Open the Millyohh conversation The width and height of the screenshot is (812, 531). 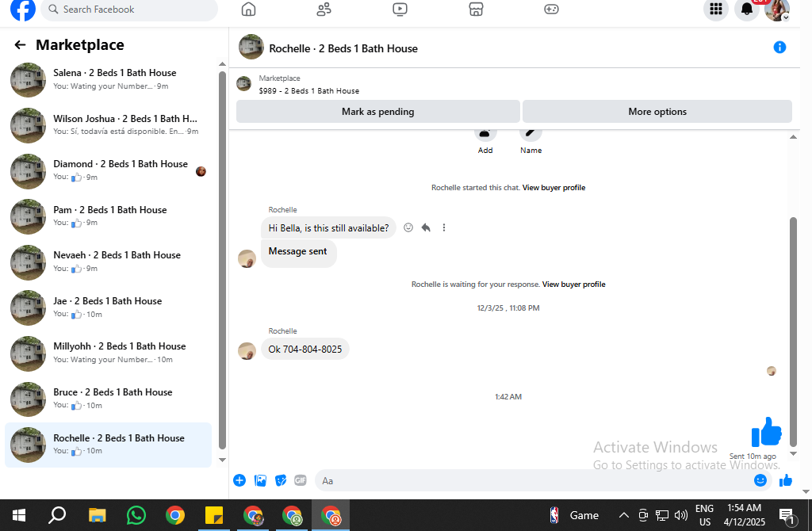(x=109, y=353)
